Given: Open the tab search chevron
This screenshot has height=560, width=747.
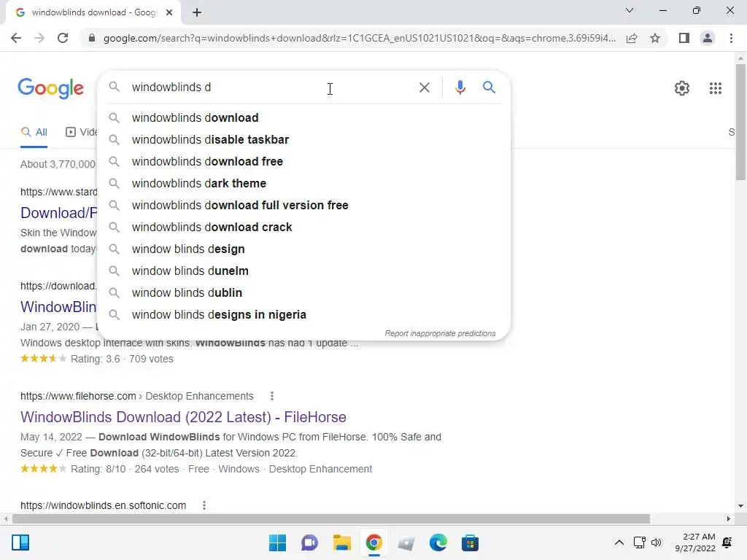Looking at the screenshot, I should [x=630, y=10].
